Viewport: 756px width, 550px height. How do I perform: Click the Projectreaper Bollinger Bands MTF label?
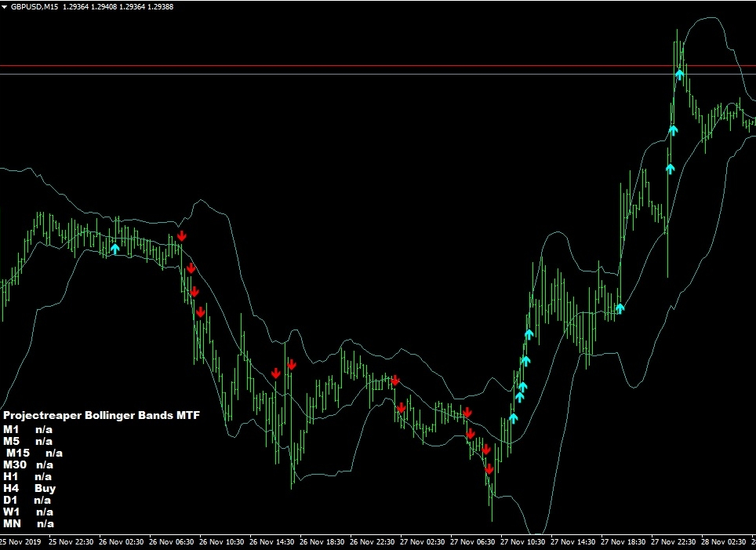(101, 416)
